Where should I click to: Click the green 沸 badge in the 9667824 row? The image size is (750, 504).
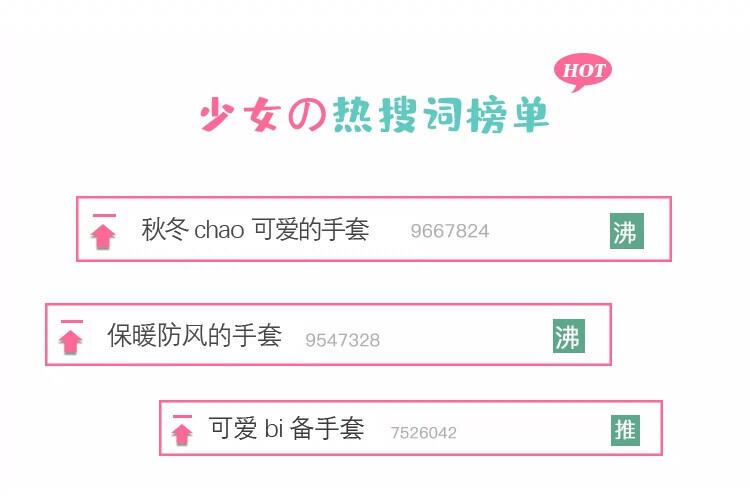click(625, 232)
